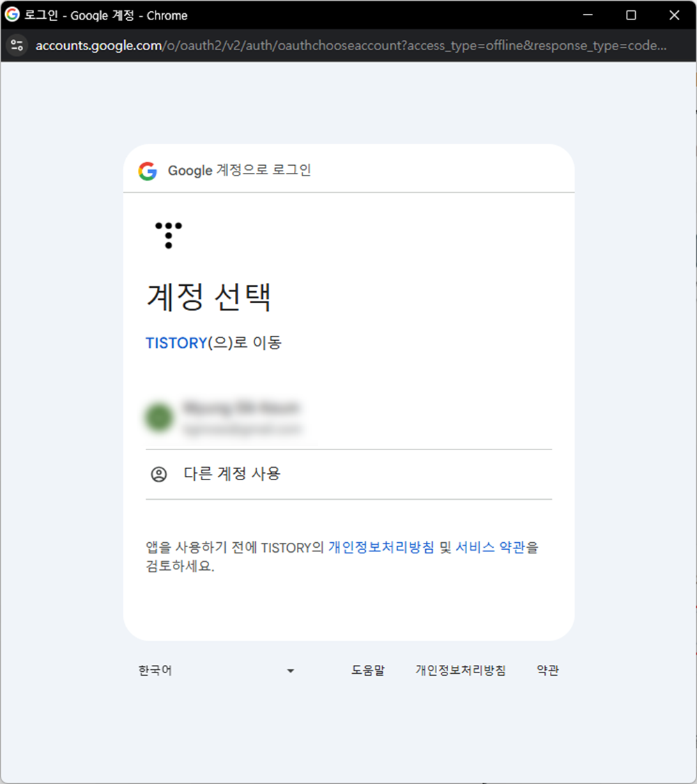
Task: Click the person icon beside 다른 계정 사용
Action: tap(159, 474)
